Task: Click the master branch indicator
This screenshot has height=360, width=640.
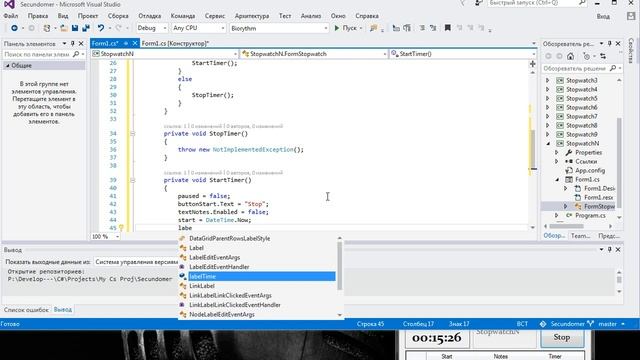Action: tap(607, 324)
